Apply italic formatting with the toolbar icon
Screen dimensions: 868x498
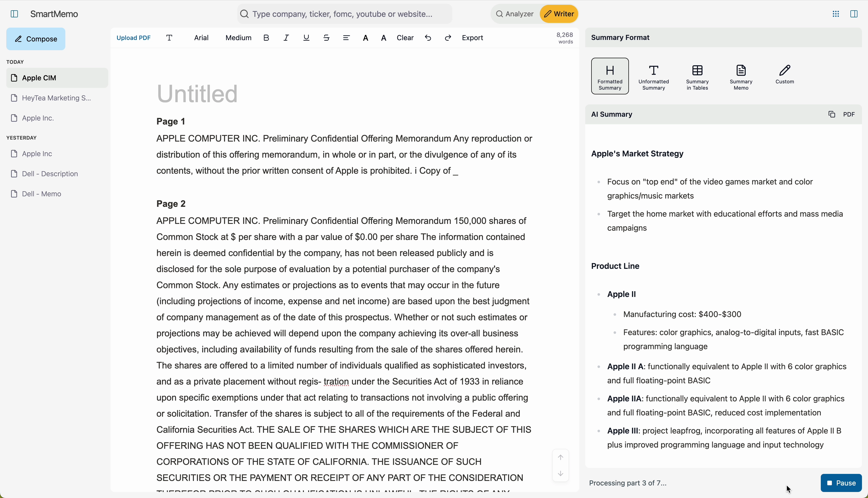[x=286, y=38]
